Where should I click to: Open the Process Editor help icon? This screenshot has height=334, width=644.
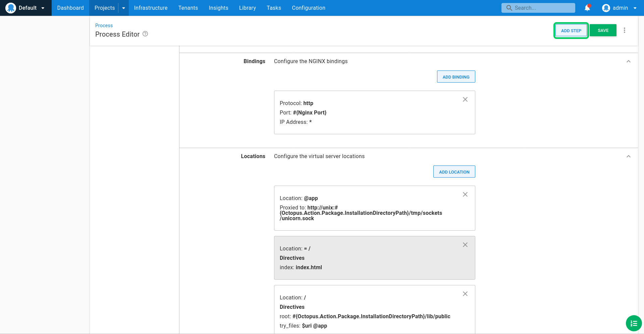(x=145, y=34)
